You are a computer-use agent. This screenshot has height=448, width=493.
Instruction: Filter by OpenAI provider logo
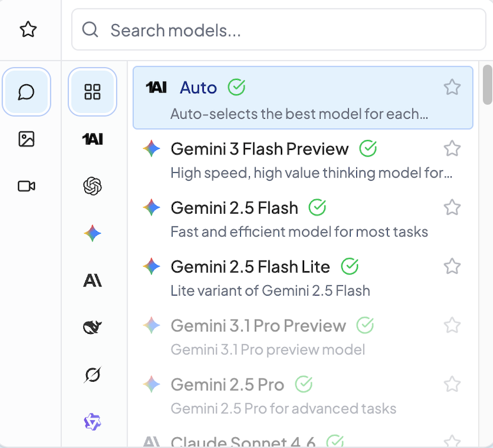[93, 186]
